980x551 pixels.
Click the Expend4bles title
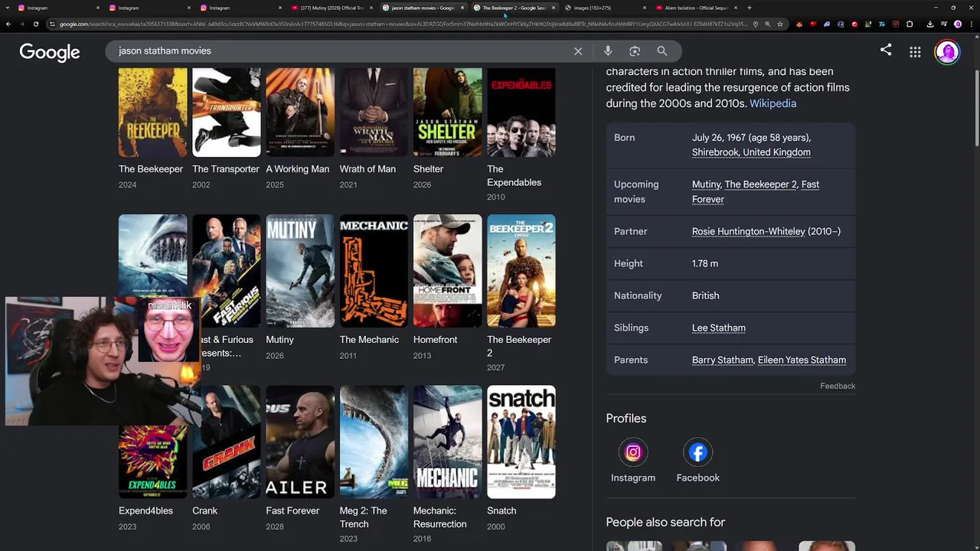click(x=145, y=510)
